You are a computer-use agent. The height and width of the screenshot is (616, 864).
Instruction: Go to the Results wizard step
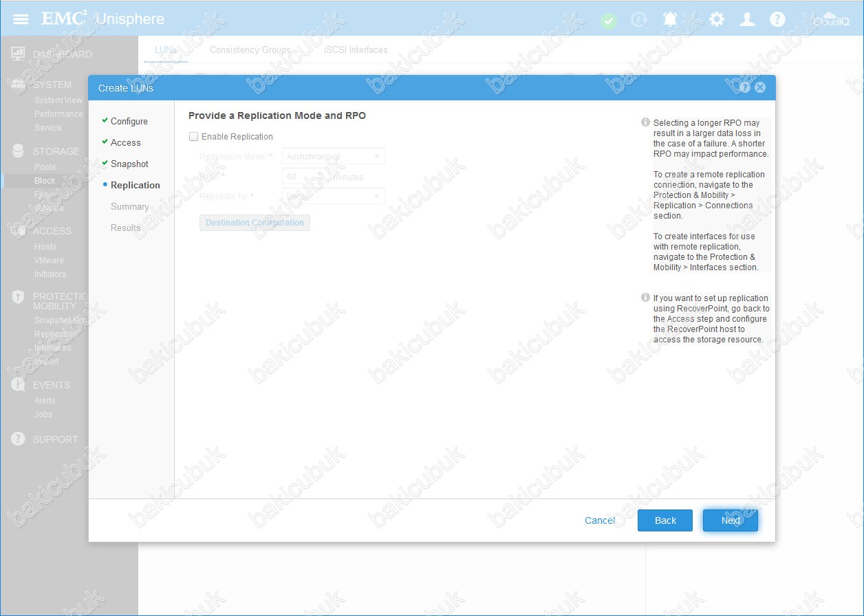126,228
